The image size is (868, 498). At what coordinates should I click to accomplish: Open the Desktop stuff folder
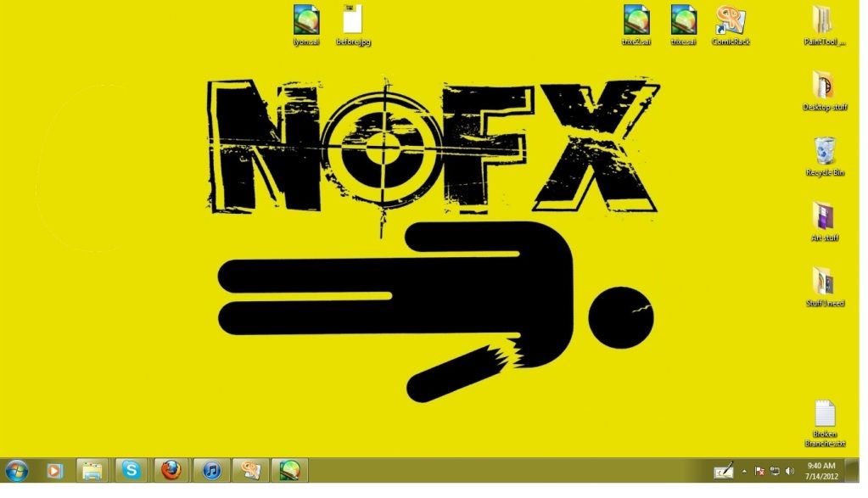(824, 91)
